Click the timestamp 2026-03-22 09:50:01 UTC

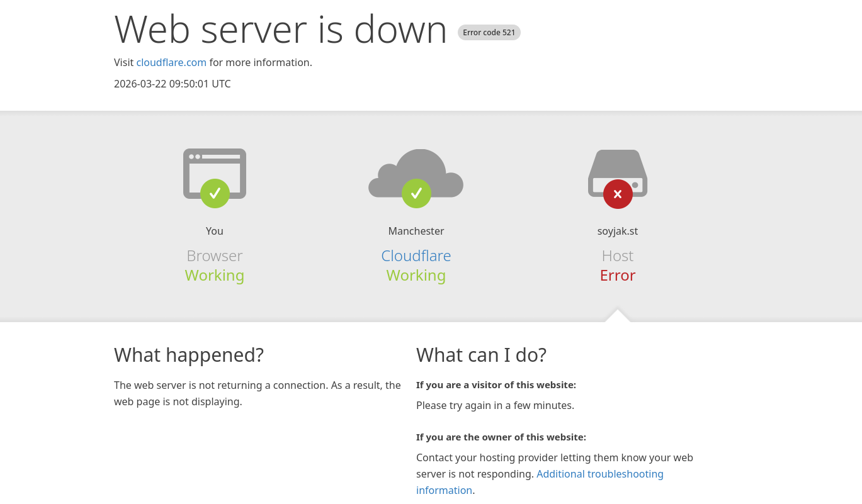pyautogui.click(x=173, y=84)
